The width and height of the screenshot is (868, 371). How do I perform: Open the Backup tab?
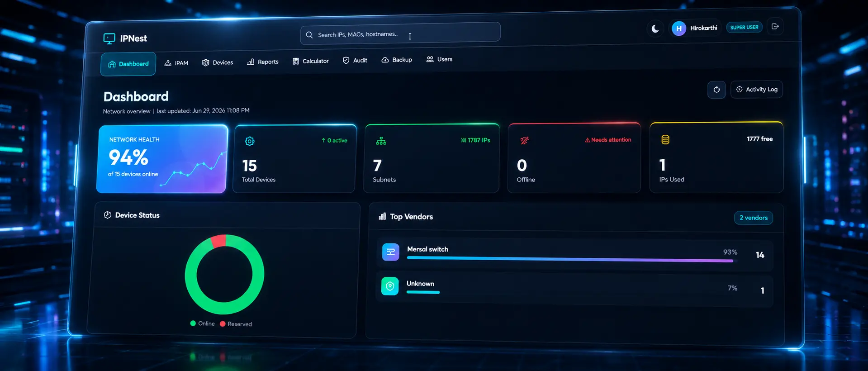[397, 60]
